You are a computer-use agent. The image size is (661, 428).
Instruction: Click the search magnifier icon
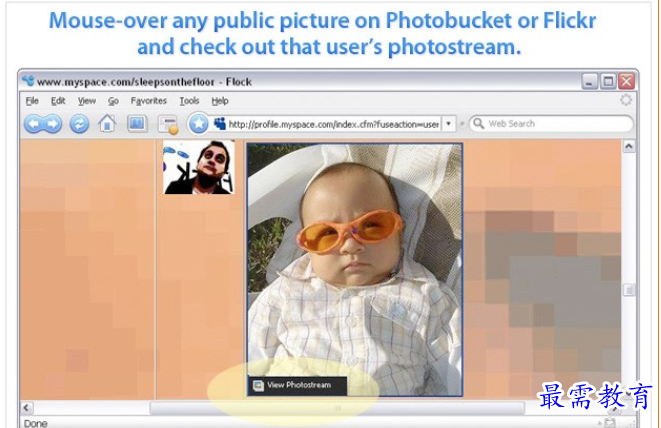[478, 123]
